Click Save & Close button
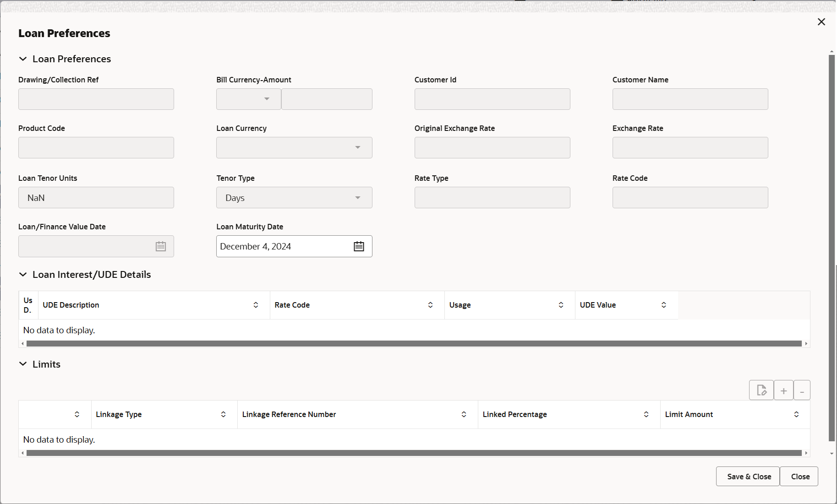 coord(748,477)
